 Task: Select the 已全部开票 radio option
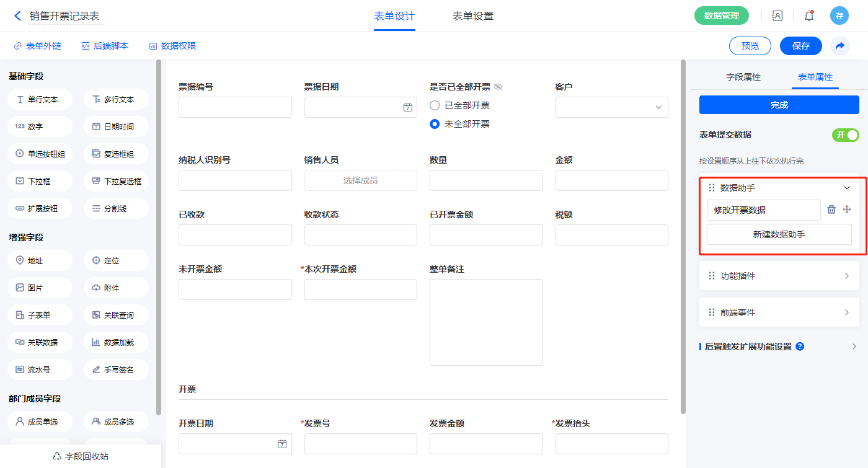435,105
